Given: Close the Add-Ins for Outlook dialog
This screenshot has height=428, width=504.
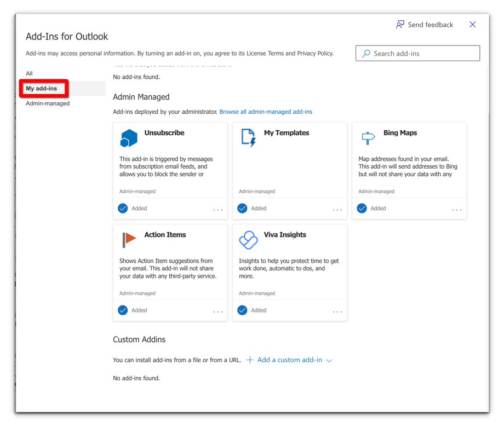Looking at the screenshot, I should pyautogui.click(x=472, y=25).
